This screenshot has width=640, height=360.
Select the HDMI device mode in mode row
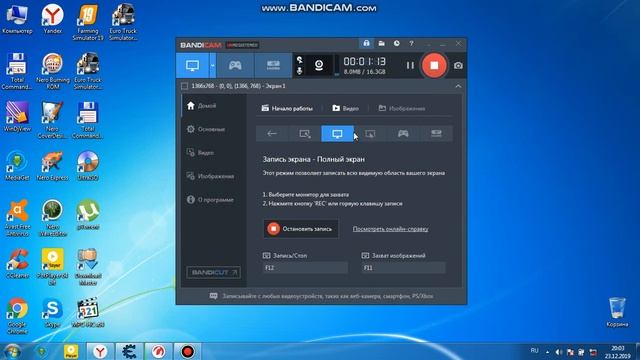pyautogui.click(x=436, y=133)
